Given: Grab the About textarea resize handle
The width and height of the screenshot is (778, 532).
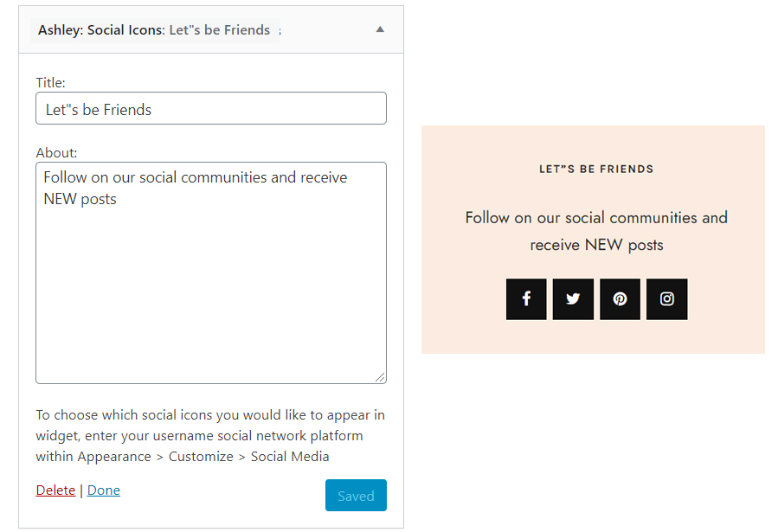Looking at the screenshot, I should pos(381,378).
